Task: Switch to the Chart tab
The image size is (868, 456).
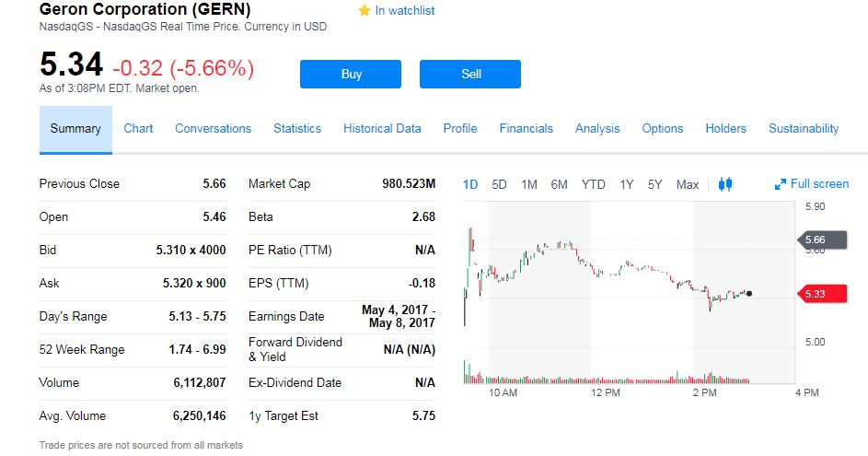Action: point(138,129)
